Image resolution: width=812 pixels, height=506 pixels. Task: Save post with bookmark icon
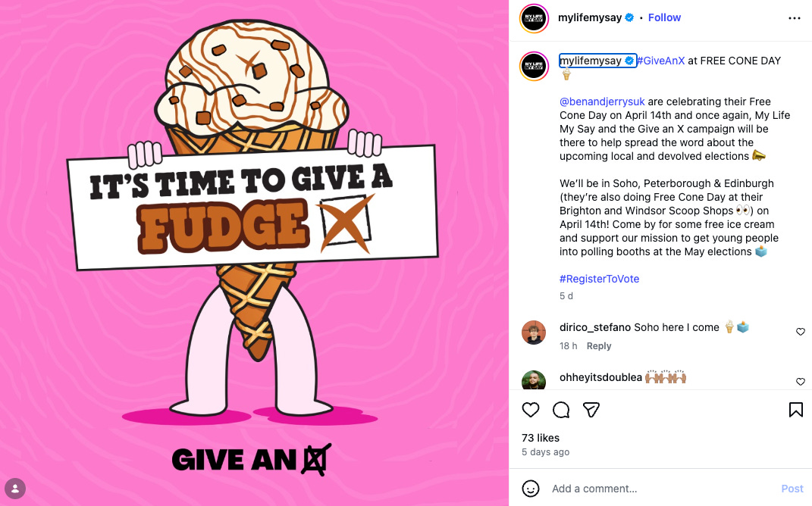tap(796, 410)
